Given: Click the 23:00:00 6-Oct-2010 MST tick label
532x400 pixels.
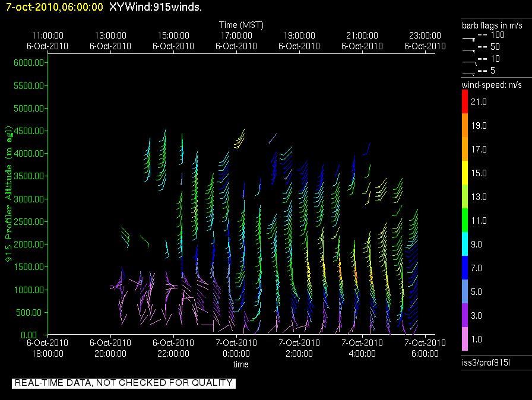Looking at the screenshot, I should (425, 41).
